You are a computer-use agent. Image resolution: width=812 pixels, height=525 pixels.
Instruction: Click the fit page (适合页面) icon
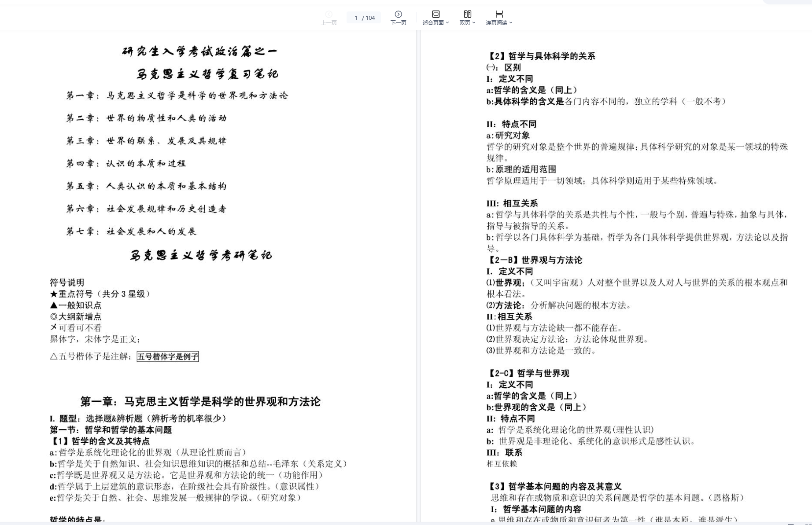(x=436, y=14)
